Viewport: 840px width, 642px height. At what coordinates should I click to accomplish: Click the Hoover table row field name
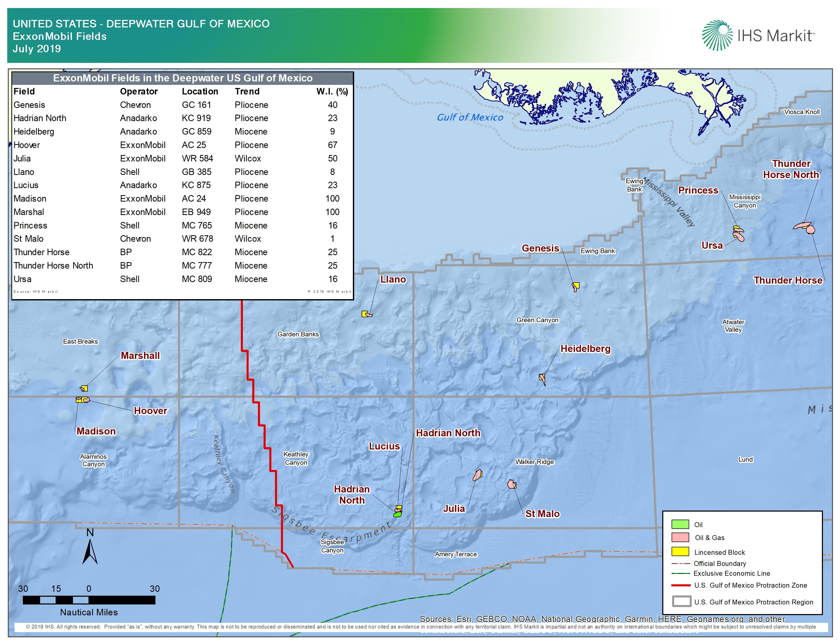pyautogui.click(x=27, y=145)
